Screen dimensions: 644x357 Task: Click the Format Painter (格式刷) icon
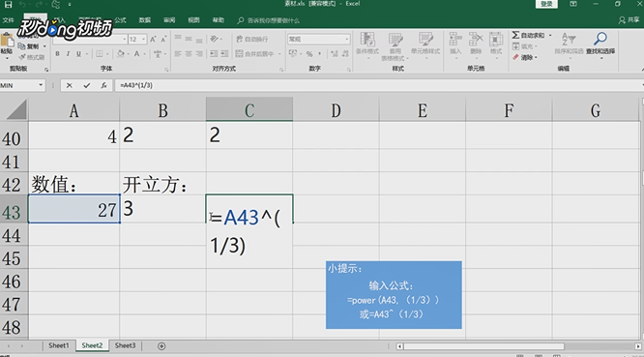pyautogui.click(x=22, y=57)
